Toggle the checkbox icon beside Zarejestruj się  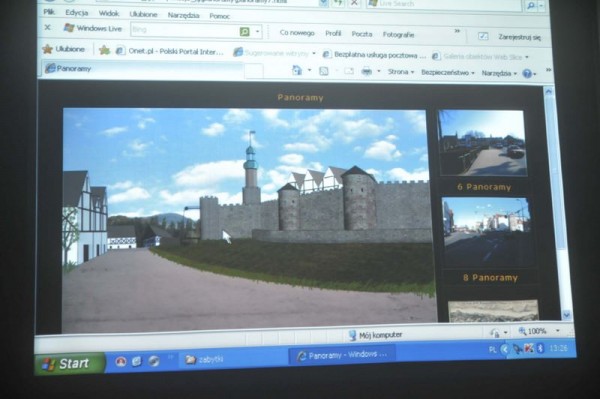483,36
